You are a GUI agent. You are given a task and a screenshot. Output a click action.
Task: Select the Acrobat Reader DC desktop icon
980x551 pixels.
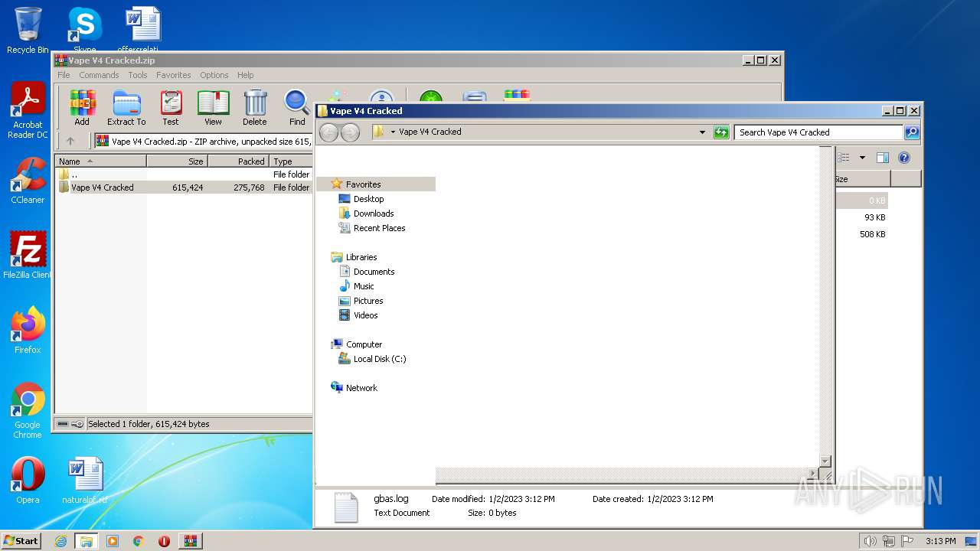[28, 111]
